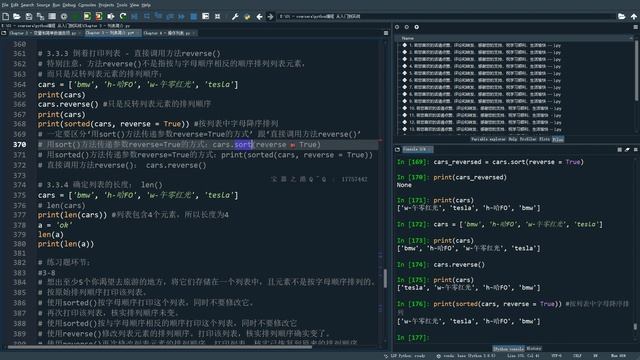640x360 pixels.
Task: Open the Consoles menu
Action: click(87, 5)
